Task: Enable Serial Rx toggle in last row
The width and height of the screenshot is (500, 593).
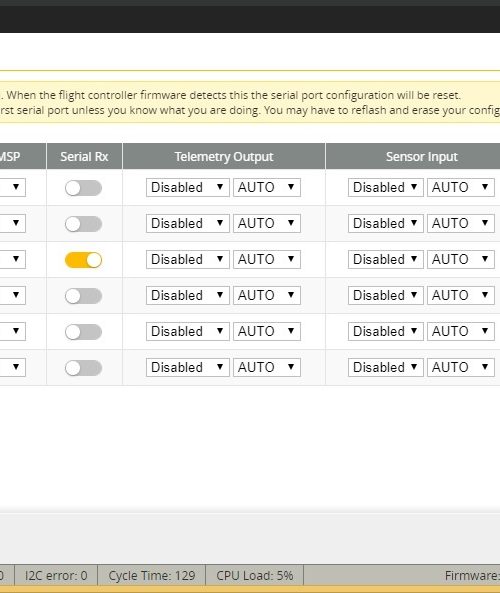Action: 83,368
